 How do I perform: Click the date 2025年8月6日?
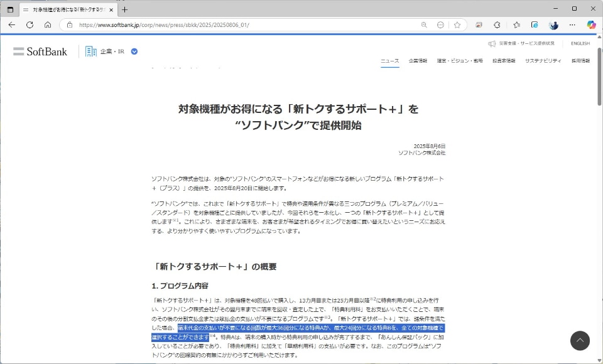[430, 146]
